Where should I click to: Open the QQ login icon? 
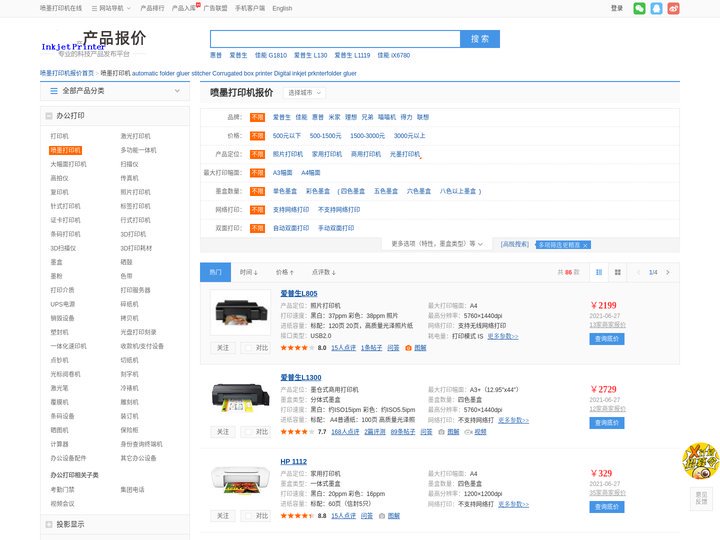tap(657, 8)
